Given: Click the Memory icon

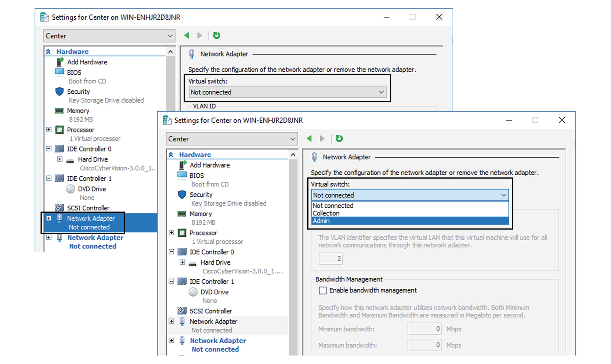Looking at the screenshot, I should pyautogui.click(x=182, y=214).
